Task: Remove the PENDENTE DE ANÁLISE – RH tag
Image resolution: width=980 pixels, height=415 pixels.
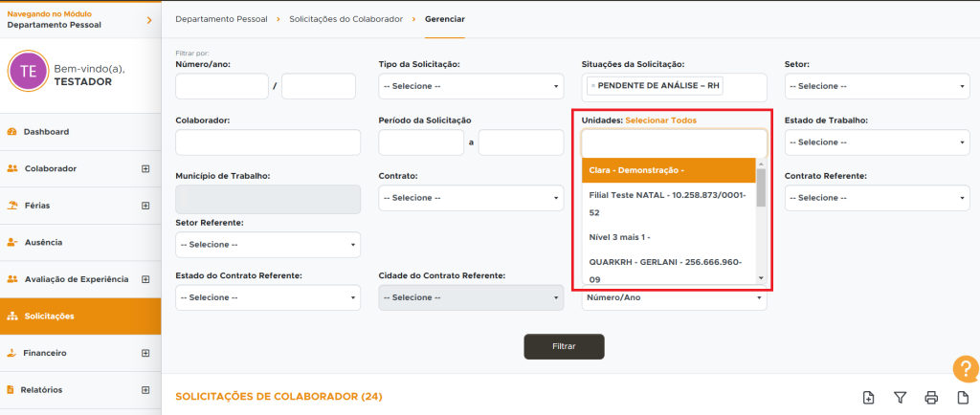Action: coord(593,86)
